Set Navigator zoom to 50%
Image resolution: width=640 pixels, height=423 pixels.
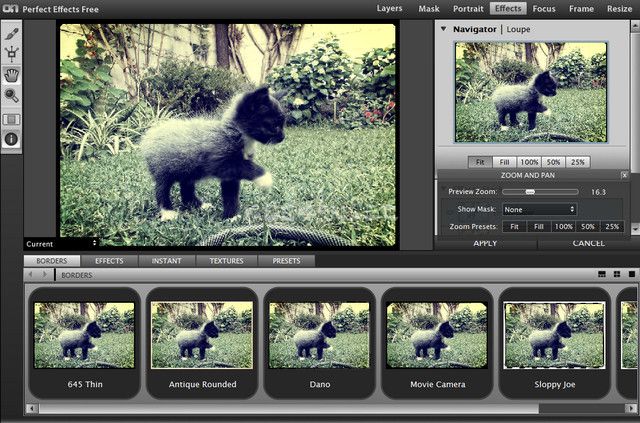coord(553,162)
